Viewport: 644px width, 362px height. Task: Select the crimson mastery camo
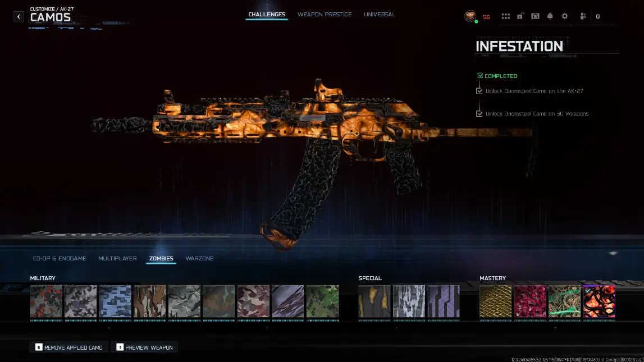pos(530,302)
